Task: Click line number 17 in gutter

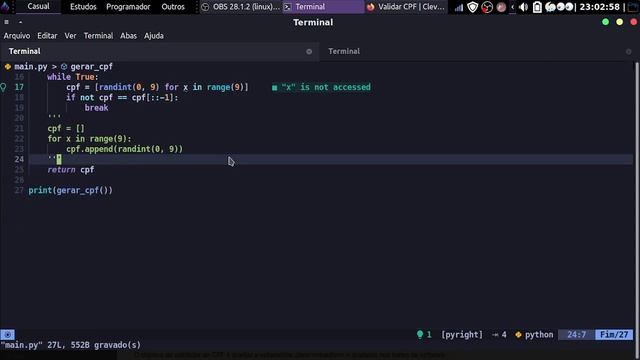Action: point(19,87)
